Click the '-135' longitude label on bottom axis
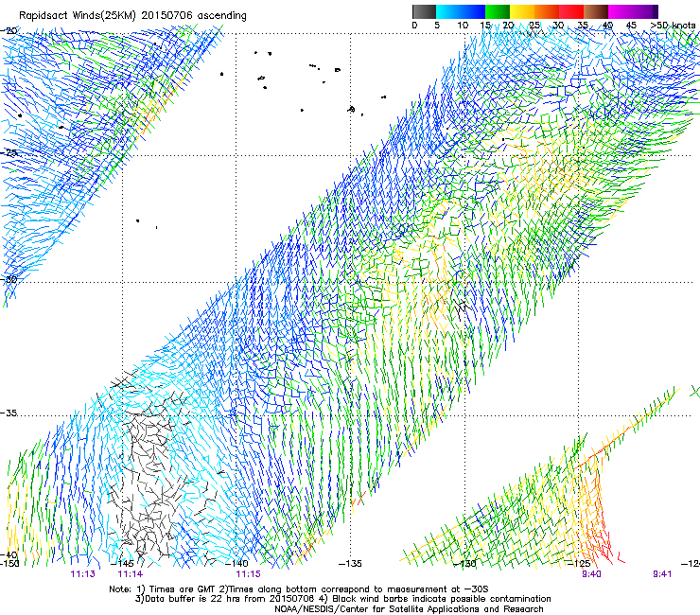Viewport: 700px width, 615px height. pos(350,564)
